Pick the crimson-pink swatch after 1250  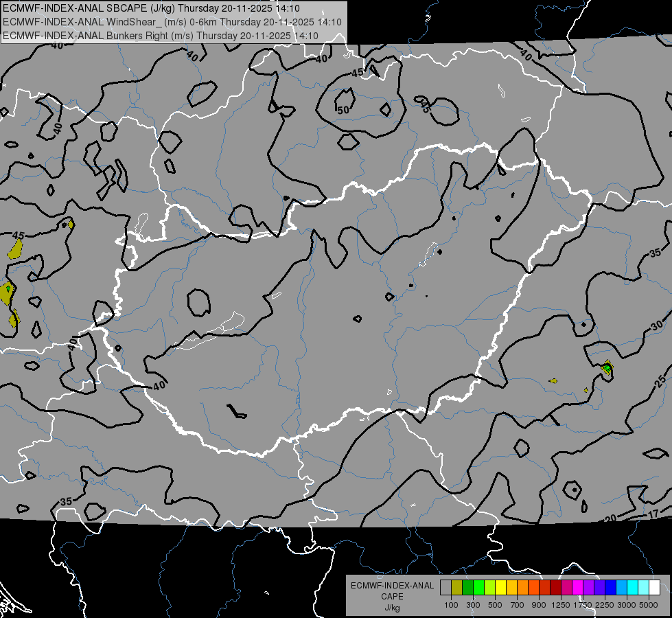coord(566,588)
